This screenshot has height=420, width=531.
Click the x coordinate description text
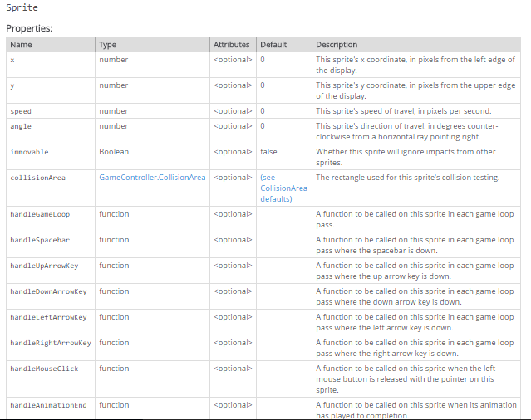tap(415, 65)
